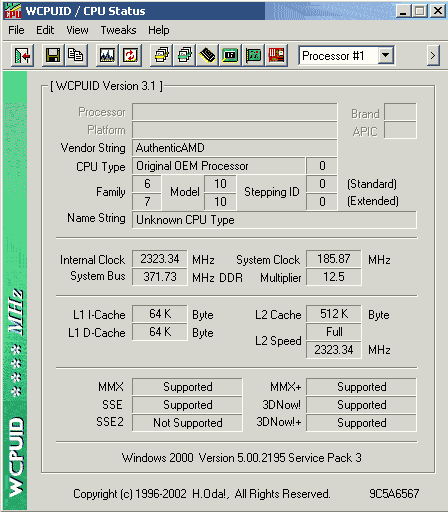The width and height of the screenshot is (448, 512).
Task: Click the floppy disk save icon
Action: click(x=53, y=55)
